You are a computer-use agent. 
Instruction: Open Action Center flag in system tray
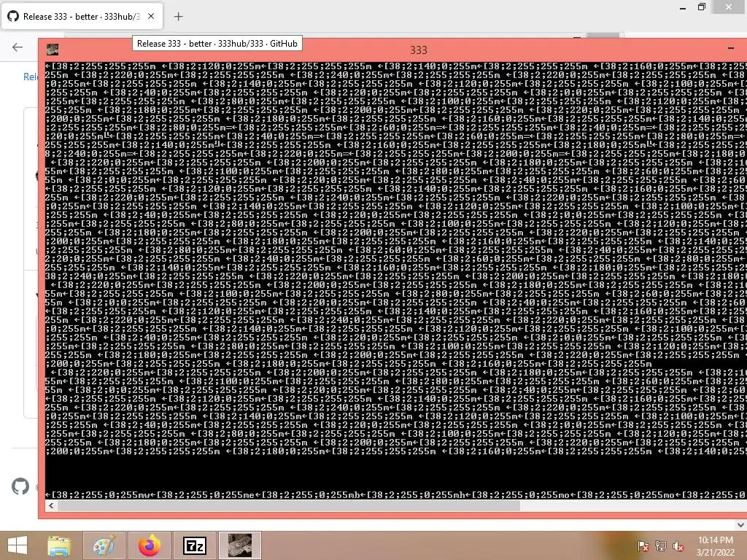coord(643,546)
